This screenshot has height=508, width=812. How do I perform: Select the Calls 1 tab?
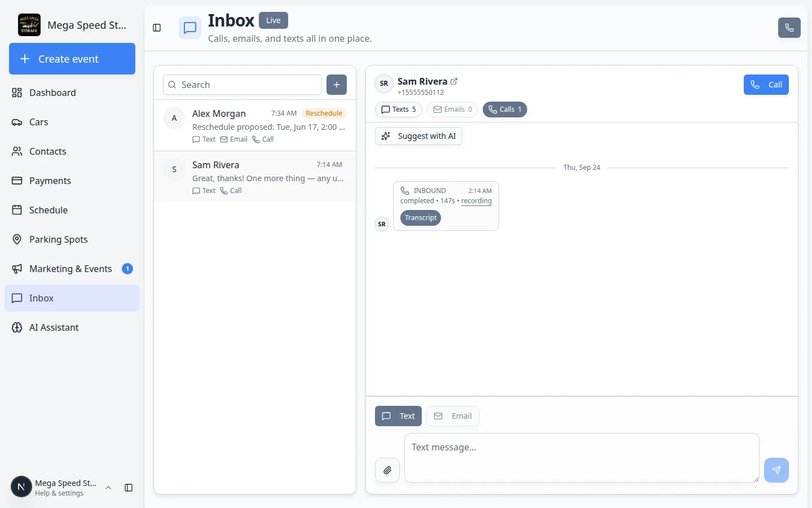(505, 110)
